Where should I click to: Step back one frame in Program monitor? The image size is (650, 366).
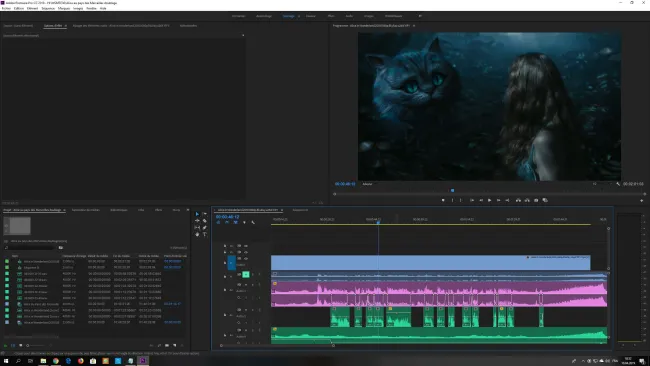coord(481,200)
